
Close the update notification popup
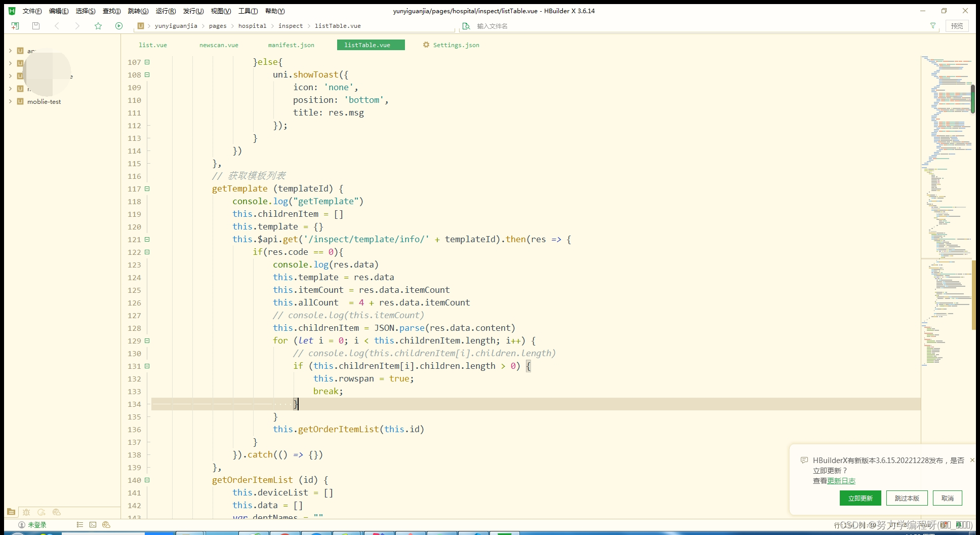pyautogui.click(x=972, y=460)
